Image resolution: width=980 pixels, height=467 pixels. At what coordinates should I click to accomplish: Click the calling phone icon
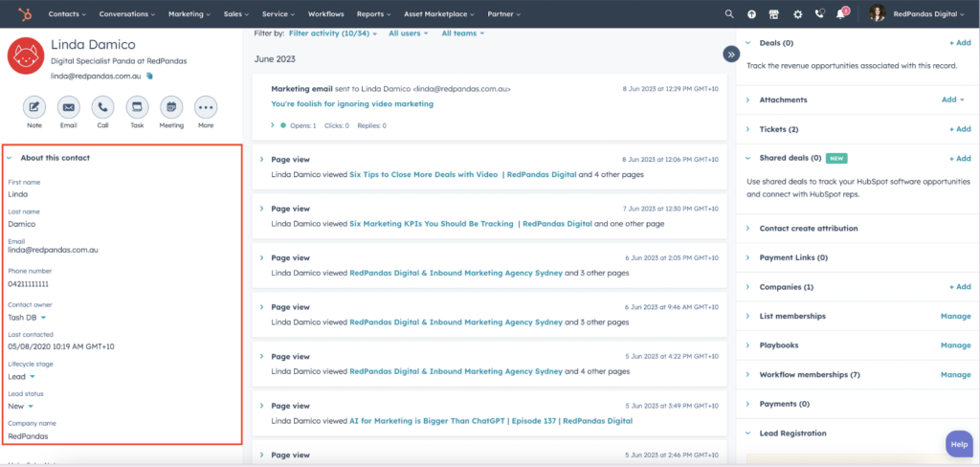pyautogui.click(x=819, y=14)
